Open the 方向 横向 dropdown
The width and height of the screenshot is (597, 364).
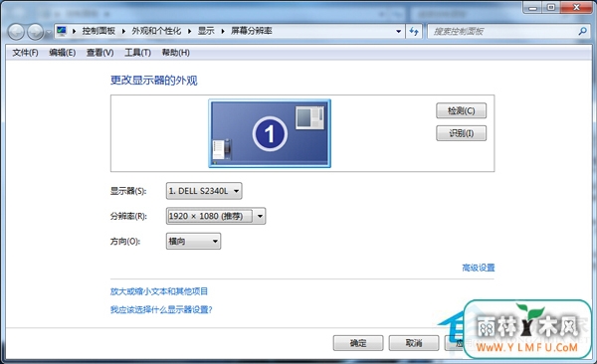193,241
